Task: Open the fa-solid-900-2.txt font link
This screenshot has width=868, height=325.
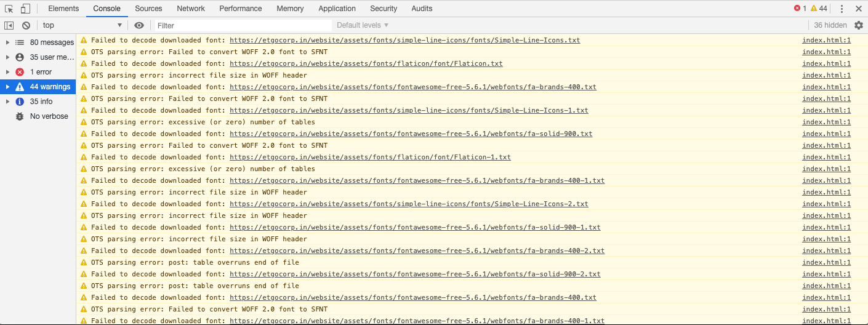Action: click(415, 274)
